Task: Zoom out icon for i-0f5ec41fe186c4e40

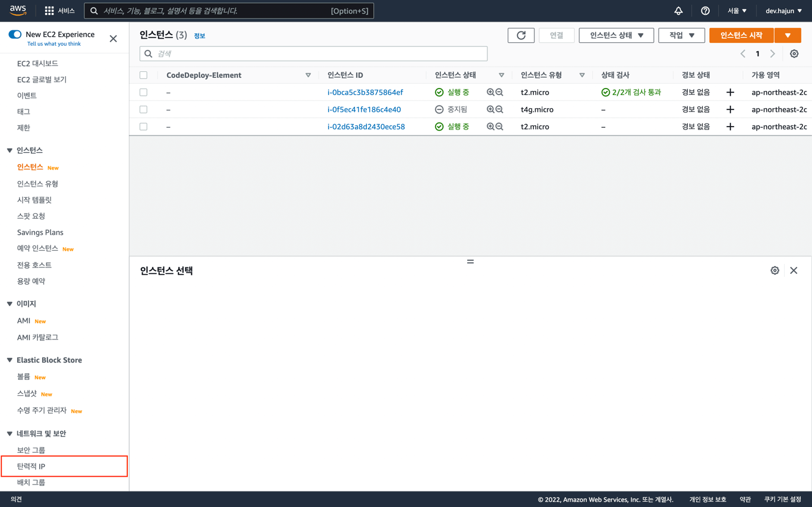Action: pos(499,109)
